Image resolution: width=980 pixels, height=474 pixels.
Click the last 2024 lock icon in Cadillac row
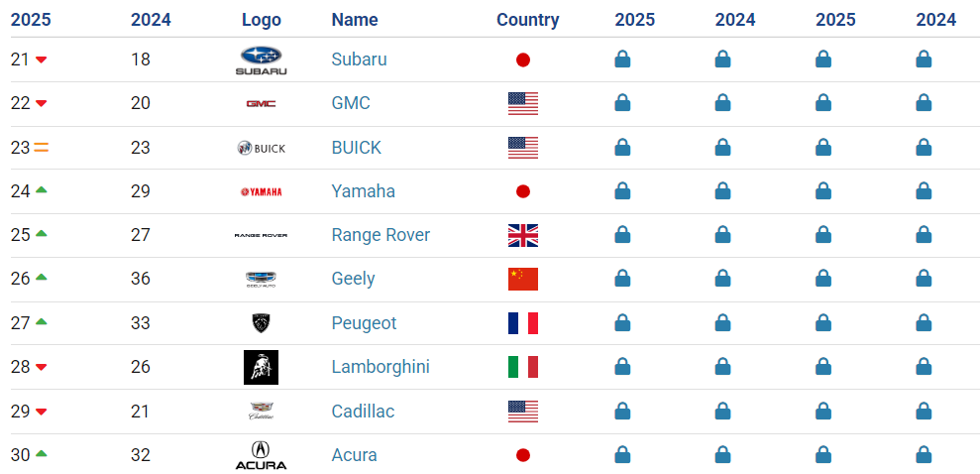[924, 411]
